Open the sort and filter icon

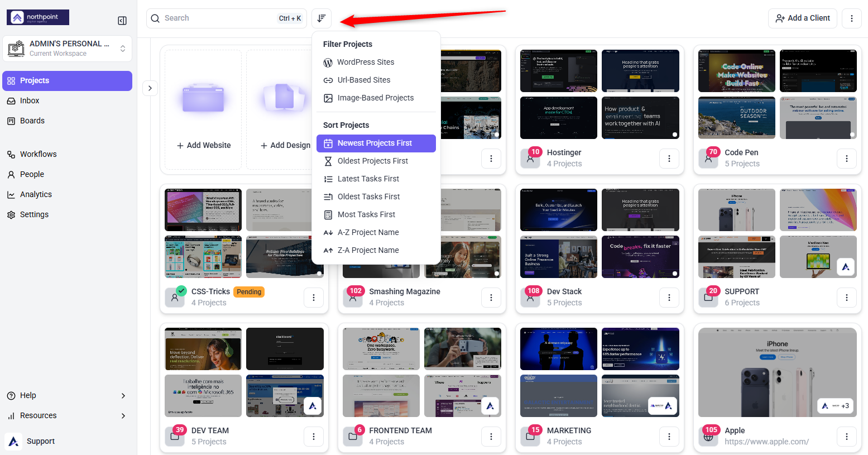(322, 18)
